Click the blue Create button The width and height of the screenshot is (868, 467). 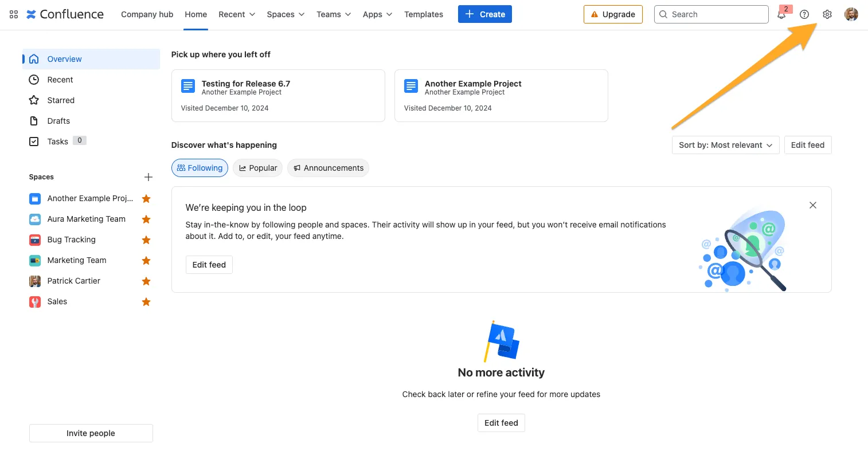tap(484, 14)
